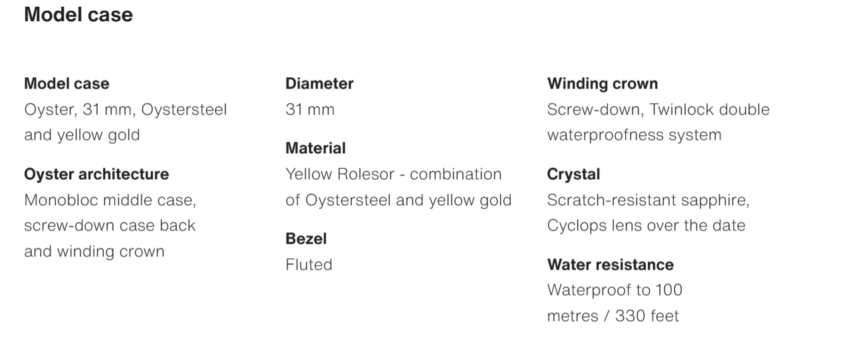Click the "screw-down case back" text line
868x341 pixels.
click(110, 226)
